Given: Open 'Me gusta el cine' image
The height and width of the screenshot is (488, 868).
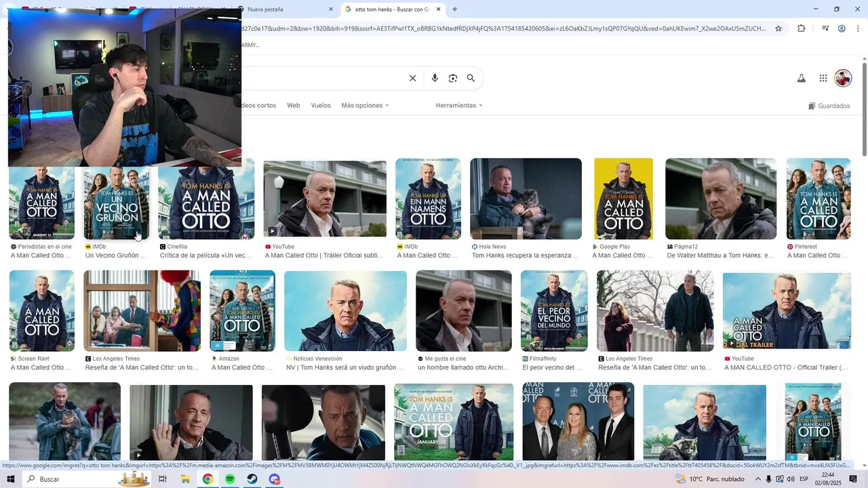Looking at the screenshot, I should (x=464, y=310).
